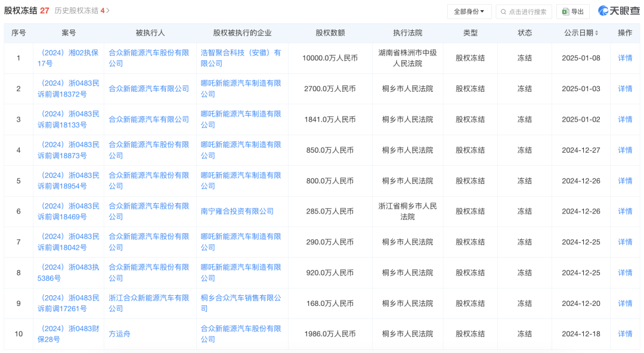Sort by the 公示日期 column arrows
Image resolution: width=644 pixels, height=353 pixels.
[596, 33]
